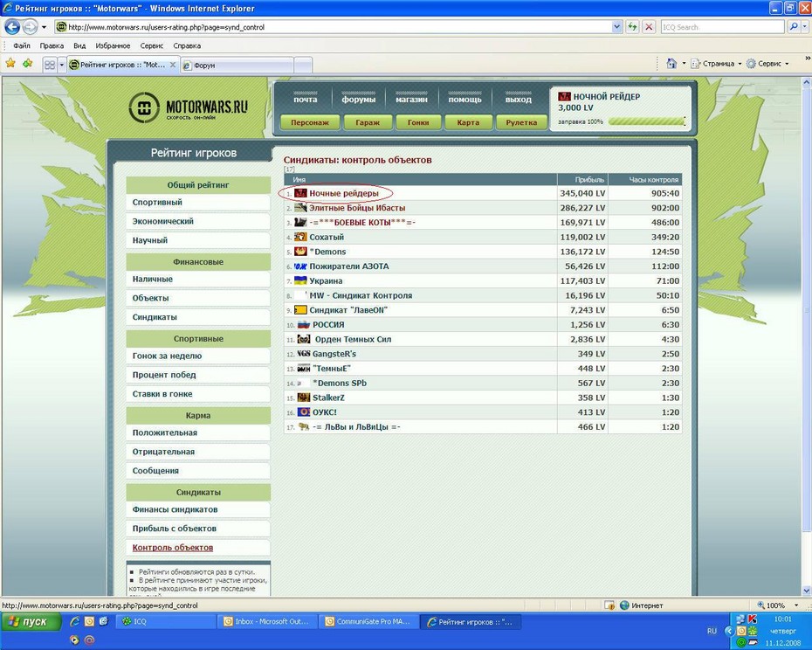Click the Пожиратели АЗОТА emblem icon
812x650 pixels.
tap(300, 266)
